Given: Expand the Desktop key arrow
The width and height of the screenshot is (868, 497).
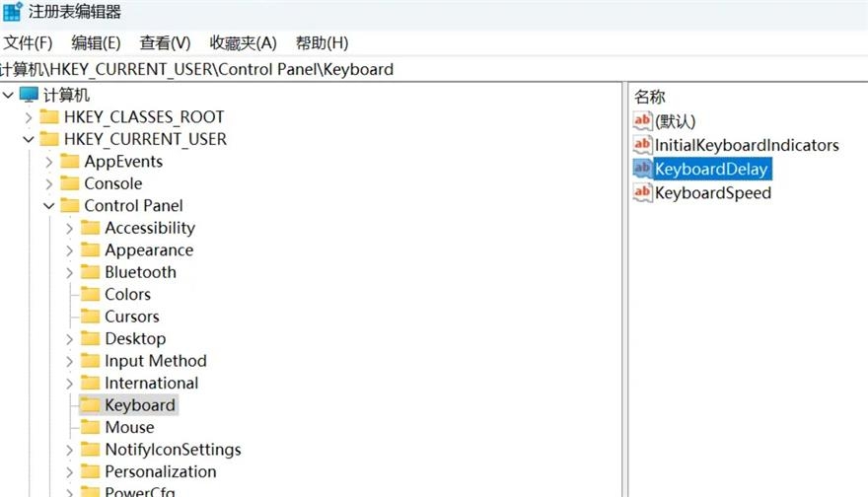Looking at the screenshot, I should click(x=69, y=339).
